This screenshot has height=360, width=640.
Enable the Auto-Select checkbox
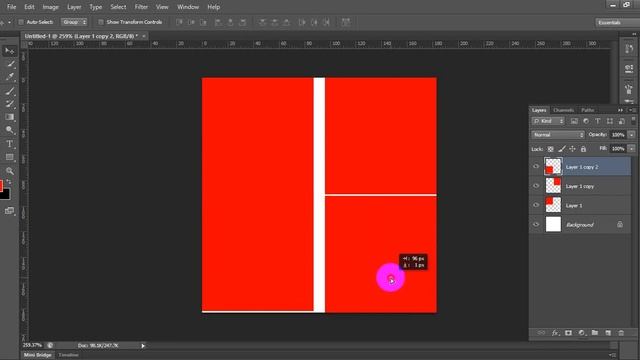coord(21,22)
